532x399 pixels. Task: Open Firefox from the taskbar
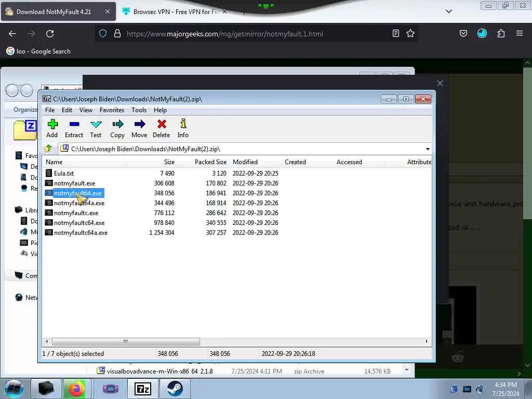click(x=77, y=389)
